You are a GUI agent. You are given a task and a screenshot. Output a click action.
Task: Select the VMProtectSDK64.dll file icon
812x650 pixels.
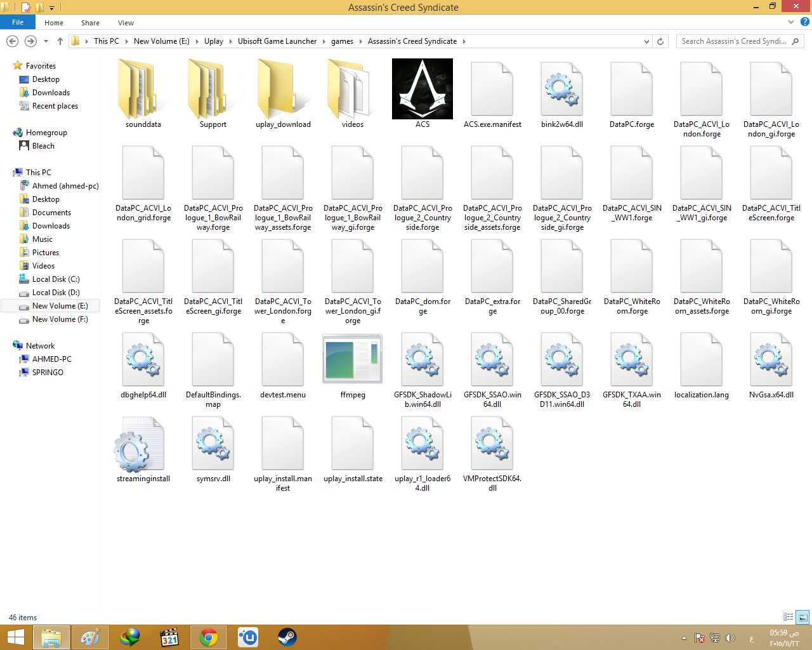[492, 443]
